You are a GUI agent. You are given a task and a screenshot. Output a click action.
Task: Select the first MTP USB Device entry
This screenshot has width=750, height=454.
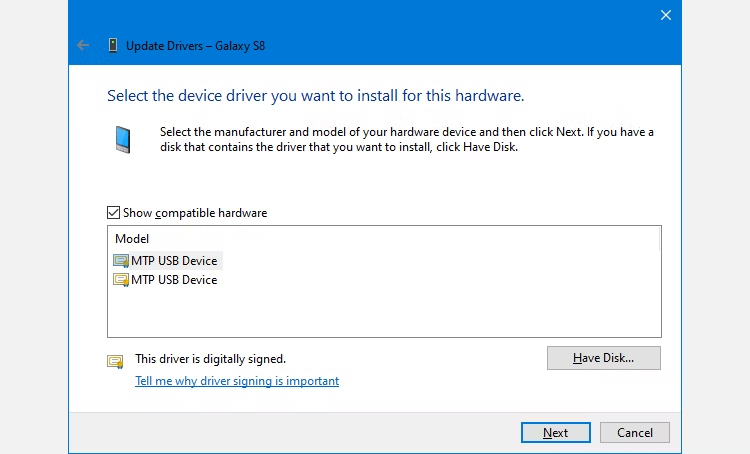point(174,261)
